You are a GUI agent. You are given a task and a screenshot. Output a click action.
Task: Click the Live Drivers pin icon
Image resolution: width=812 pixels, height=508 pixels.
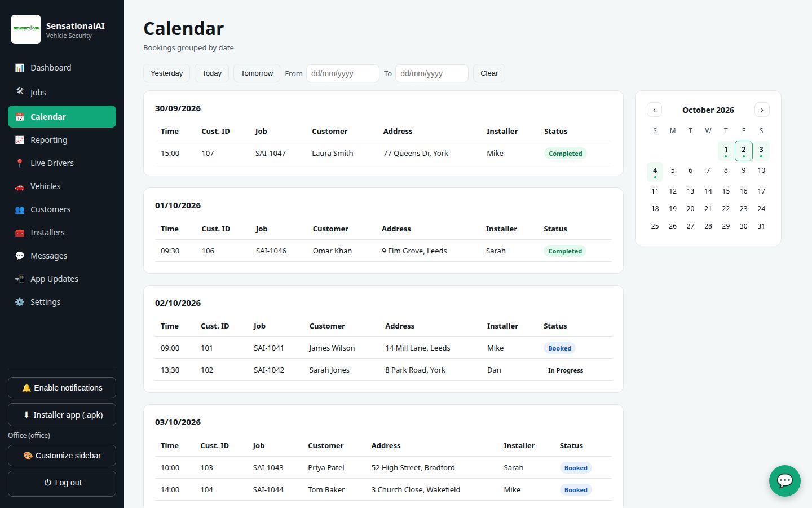20,163
